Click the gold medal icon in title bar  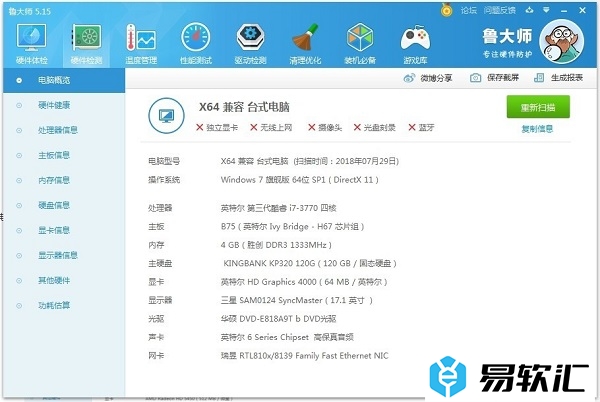point(446,10)
